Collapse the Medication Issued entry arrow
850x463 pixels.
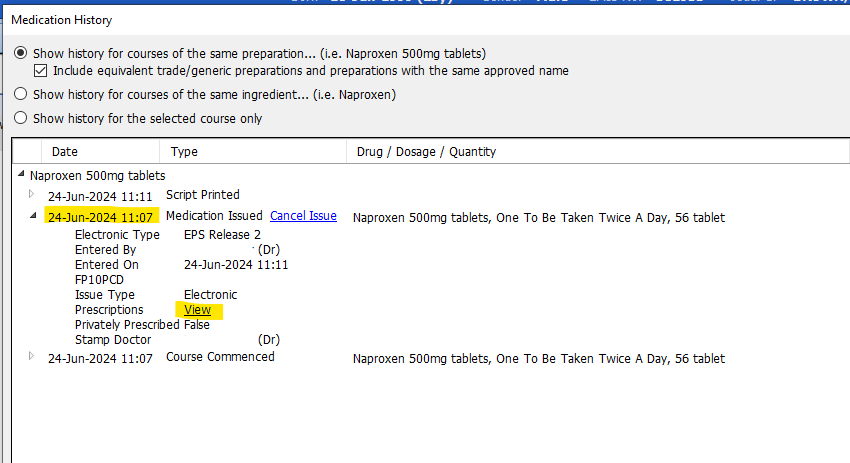tap(31, 216)
